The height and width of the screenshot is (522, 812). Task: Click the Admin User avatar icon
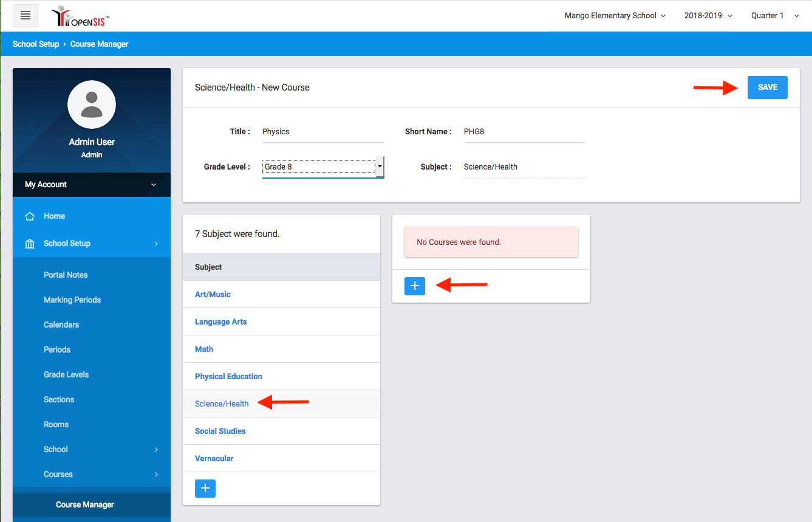92,105
